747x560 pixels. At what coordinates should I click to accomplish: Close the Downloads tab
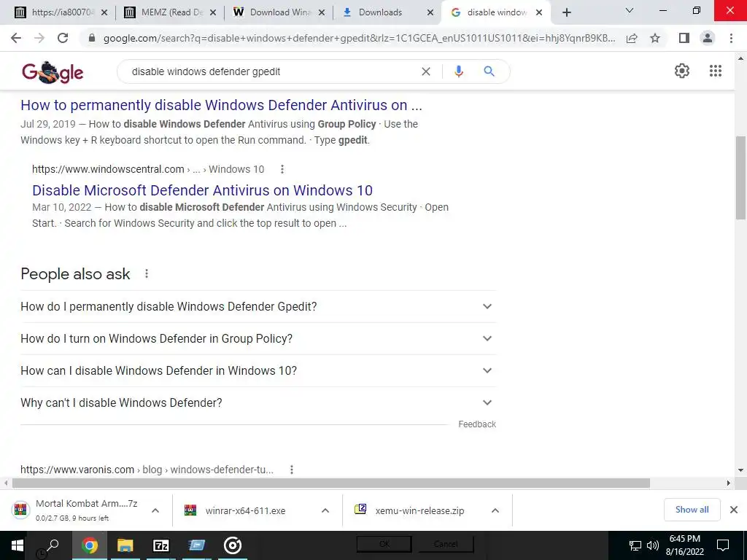click(x=430, y=12)
